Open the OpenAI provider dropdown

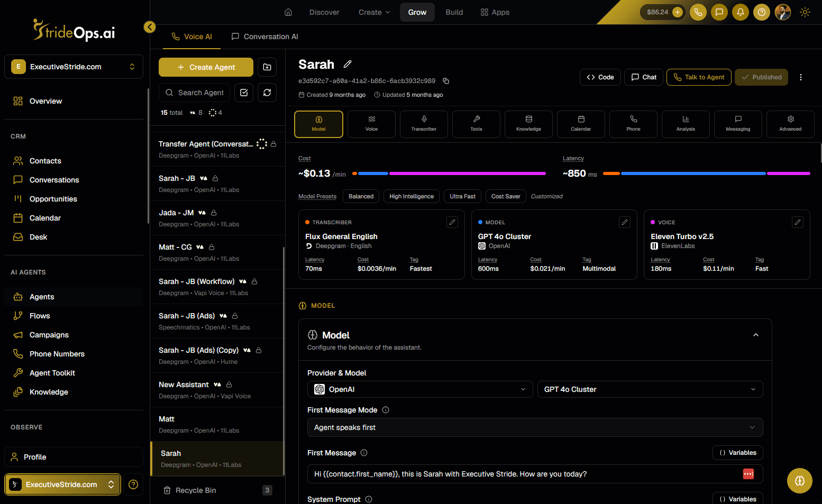[x=420, y=389]
